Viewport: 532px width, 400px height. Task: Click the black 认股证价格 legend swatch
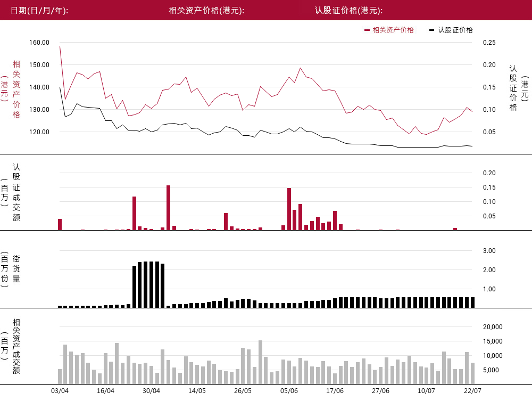[x=431, y=30]
